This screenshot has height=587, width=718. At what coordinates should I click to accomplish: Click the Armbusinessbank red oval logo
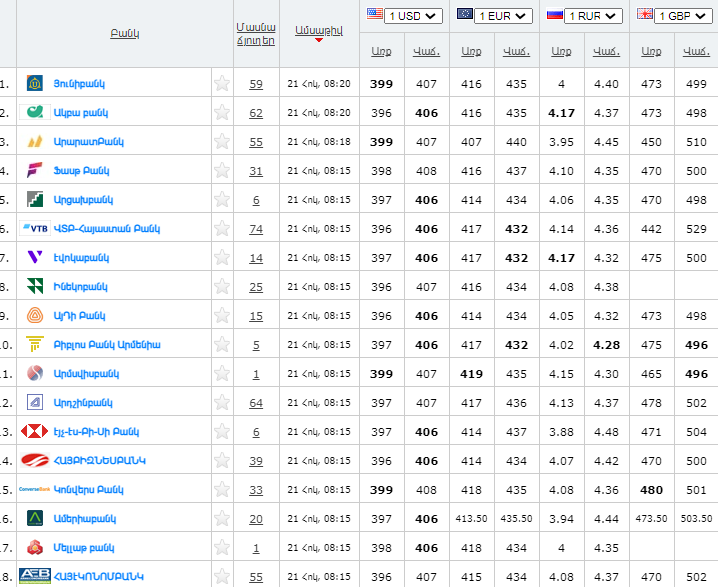35,460
